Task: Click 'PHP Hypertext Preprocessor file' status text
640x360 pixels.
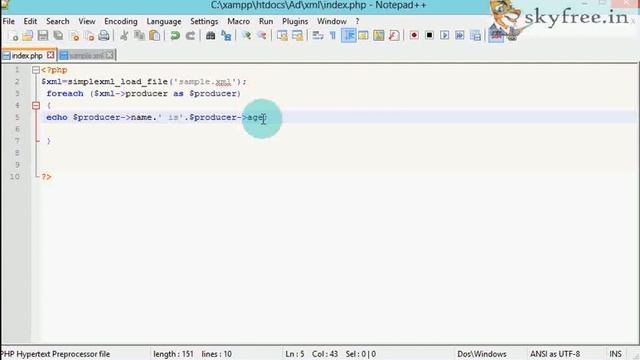Action: click(x=56, y=354)
